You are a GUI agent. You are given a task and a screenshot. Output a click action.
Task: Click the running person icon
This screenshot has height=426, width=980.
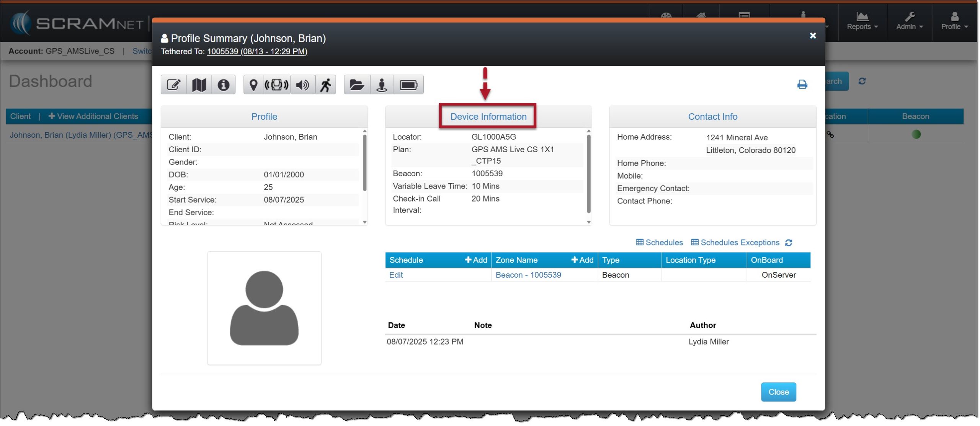[326, 85]
